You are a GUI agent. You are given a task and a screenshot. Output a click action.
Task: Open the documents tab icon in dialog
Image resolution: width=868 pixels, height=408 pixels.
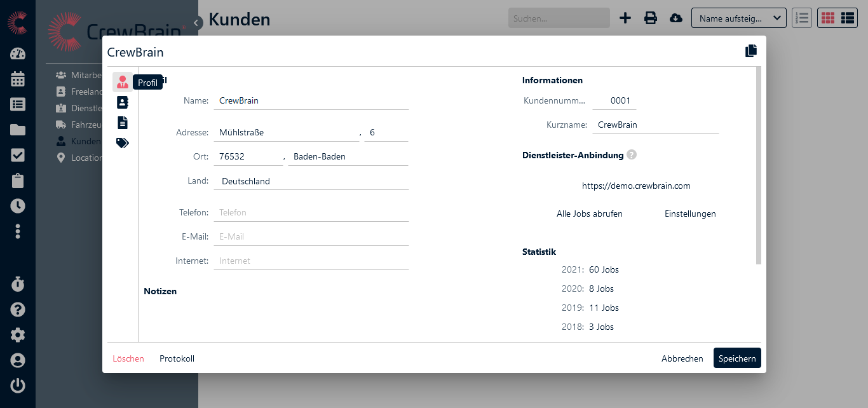click(123, 123)
